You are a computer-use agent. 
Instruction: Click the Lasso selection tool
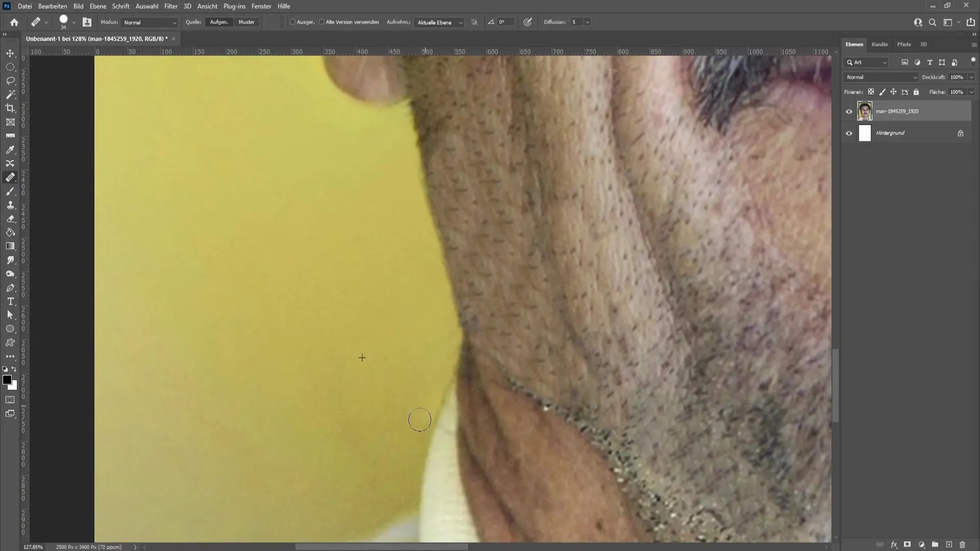click(x=9, y=80)
